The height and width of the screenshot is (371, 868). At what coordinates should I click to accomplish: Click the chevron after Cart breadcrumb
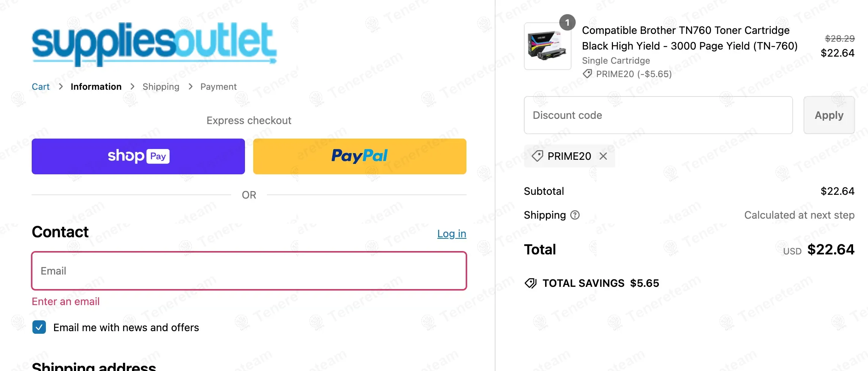pos(61,87)
